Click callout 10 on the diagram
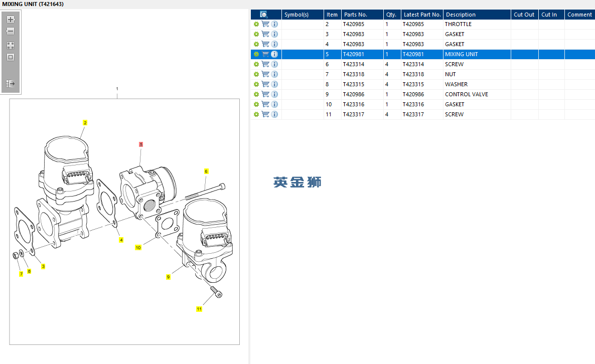The height and width of the screenshot is (364, 595). coord(138,248)
